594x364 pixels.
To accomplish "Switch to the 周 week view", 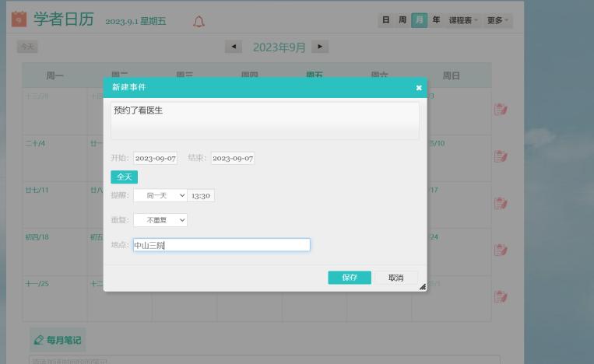I will pyautogui.click(x=402, y=20).
